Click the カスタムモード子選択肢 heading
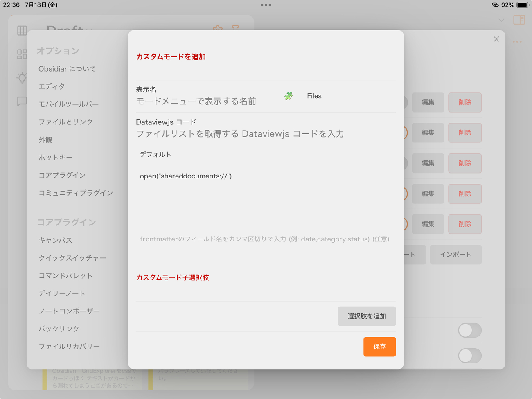532x399 pixels. [x=172, y=277]
